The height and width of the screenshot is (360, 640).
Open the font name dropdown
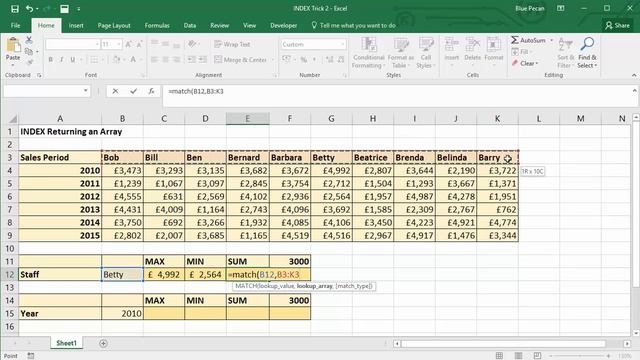[x=97, y=44]
